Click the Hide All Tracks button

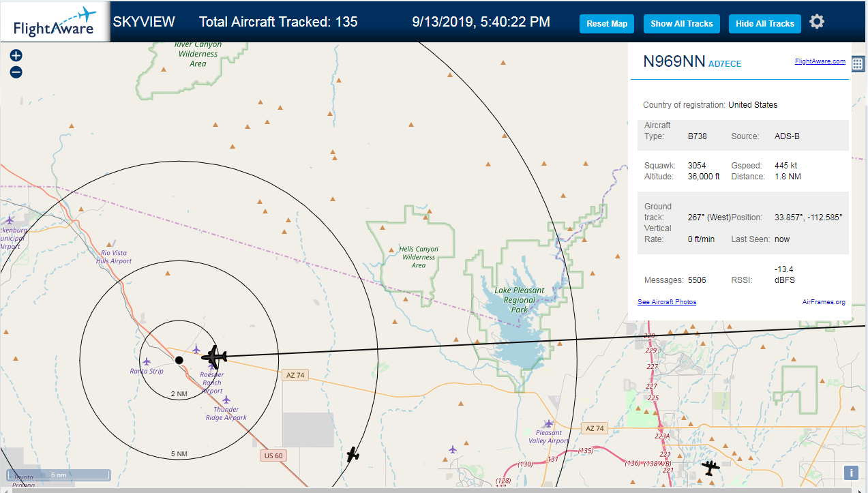click(765, 23)
